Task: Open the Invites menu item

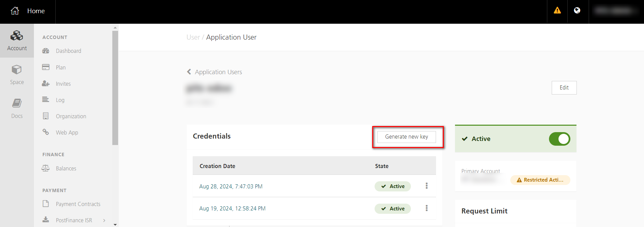Action: point(63,84)
